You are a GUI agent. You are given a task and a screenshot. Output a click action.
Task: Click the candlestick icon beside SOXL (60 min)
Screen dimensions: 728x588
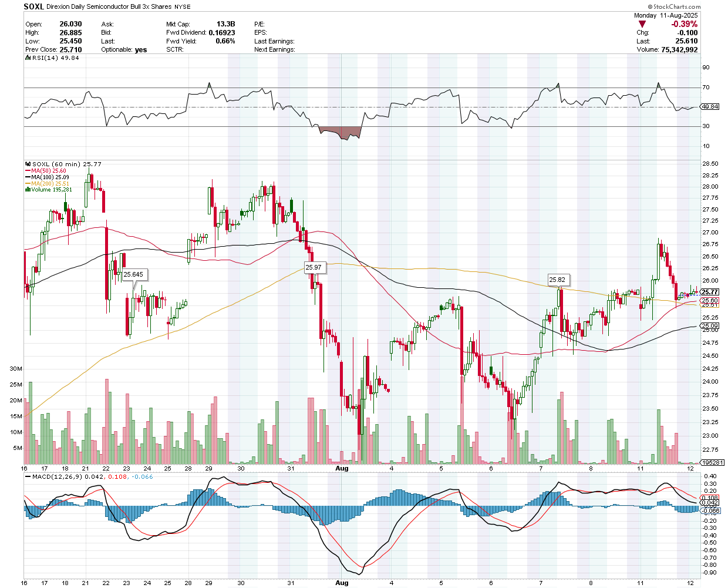pos(28,164)
